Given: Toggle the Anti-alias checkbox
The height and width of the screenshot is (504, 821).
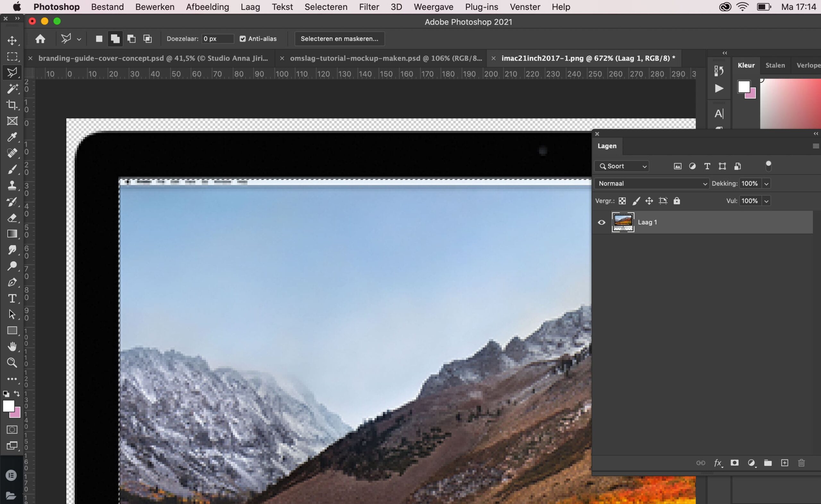Looking at the screenshot, I should click(x=243, y=39).
